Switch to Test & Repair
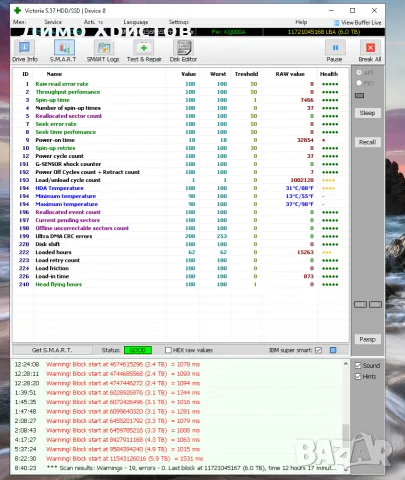Screen dimensions: 405x480 click(x=144, y=51)
